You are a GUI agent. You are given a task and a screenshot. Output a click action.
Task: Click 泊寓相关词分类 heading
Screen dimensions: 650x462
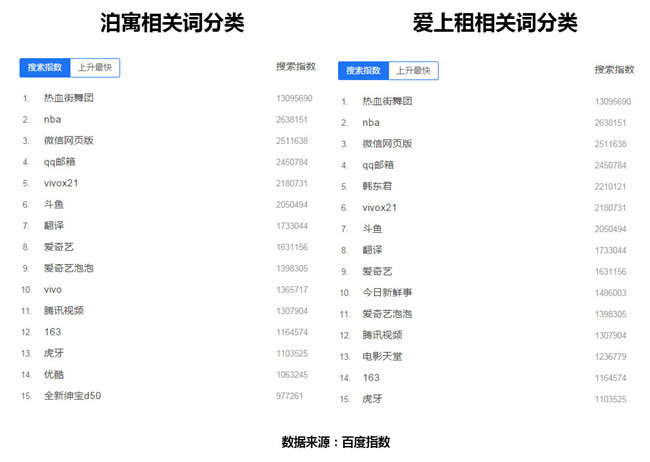point(172,22)
